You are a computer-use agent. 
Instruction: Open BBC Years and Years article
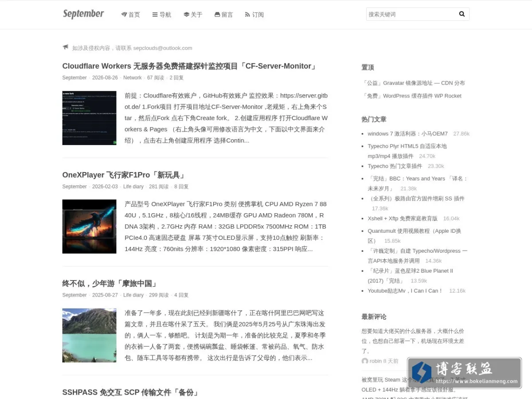418,183
